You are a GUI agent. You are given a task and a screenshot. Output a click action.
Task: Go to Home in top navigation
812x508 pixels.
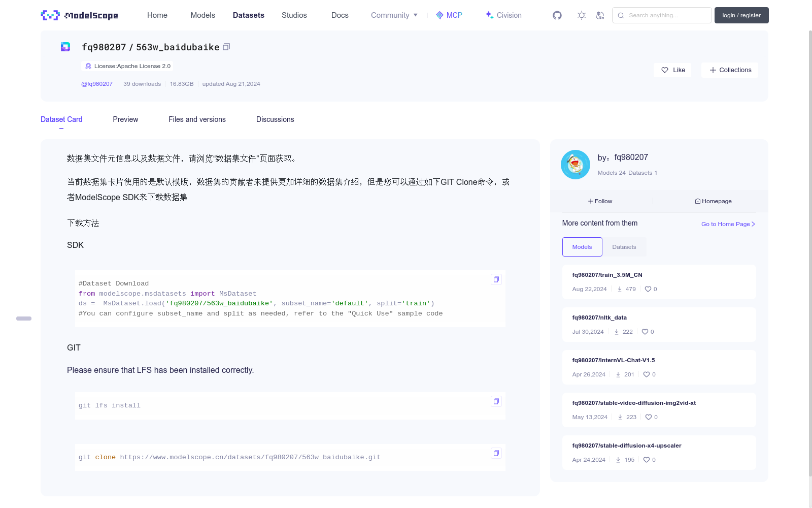tap(157, 15)
